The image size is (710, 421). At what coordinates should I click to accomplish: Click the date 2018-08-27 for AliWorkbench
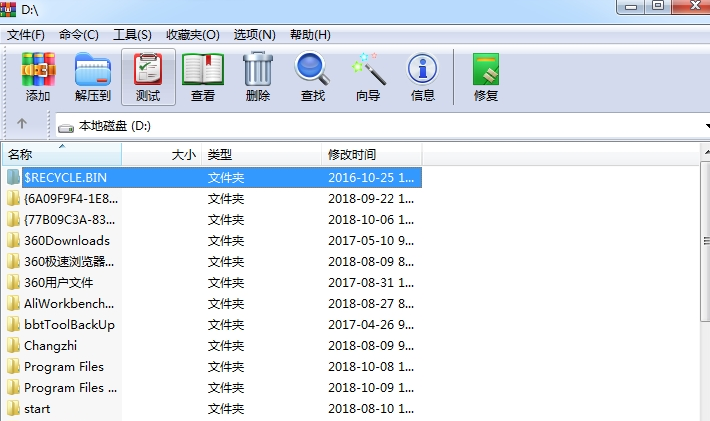coord(371,304)
